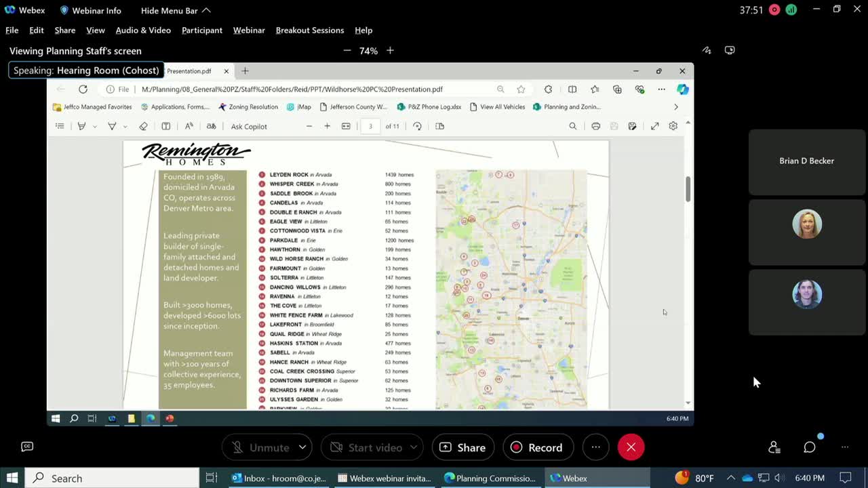The height and width of the screenshot is (488, 868).
Task: Click the PDF page number field
Action: coord(370,126)
